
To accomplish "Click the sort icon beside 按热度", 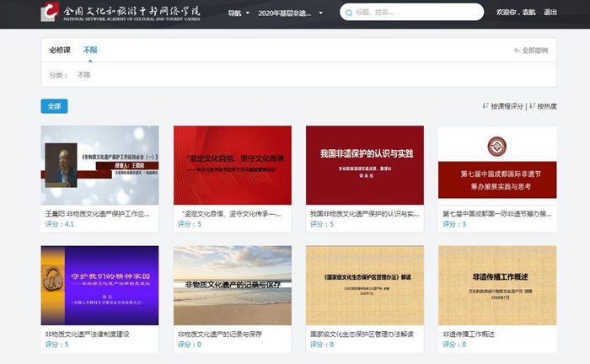I will [x=531, y=106].
